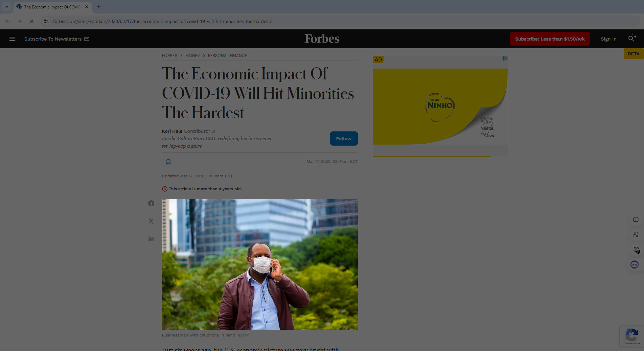Image resolution: width=644 pixels, height=351 pixels.
Task: Click Sign In link
Action: click(x=608, y=39)
